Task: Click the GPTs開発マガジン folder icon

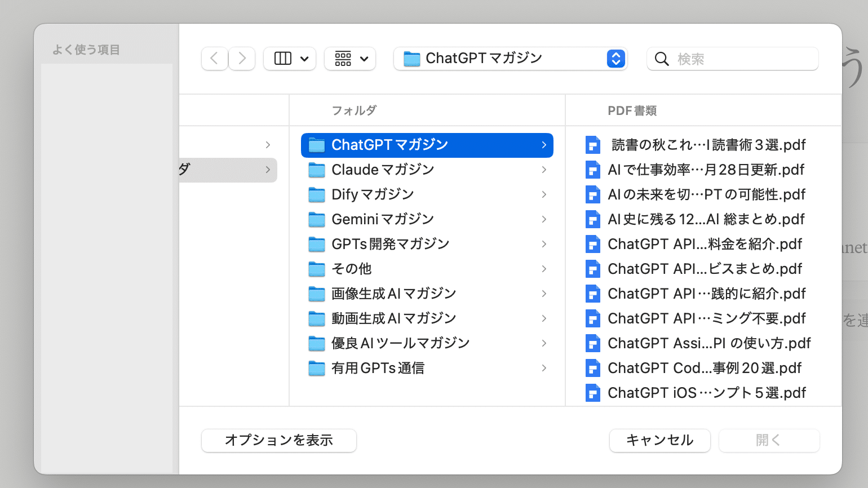Action: tap(317, 244)
